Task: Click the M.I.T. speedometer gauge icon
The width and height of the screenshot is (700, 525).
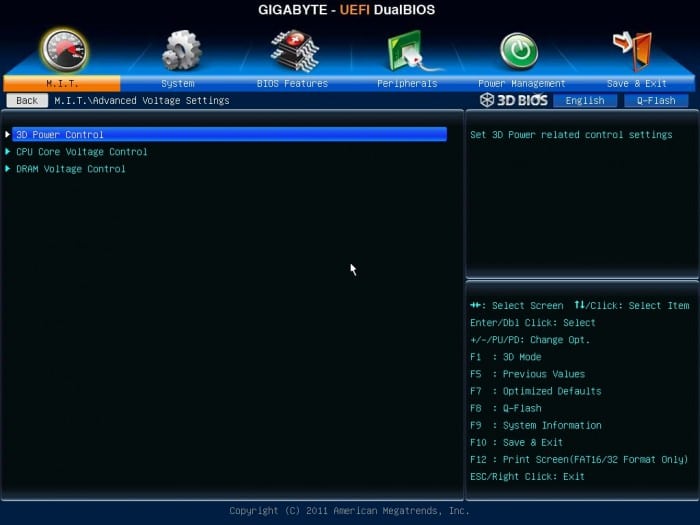Action: click(x=64, y=50)
